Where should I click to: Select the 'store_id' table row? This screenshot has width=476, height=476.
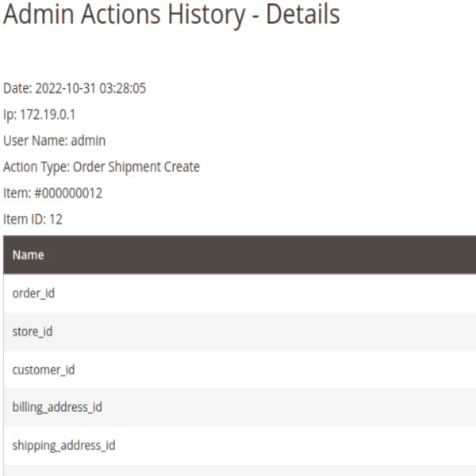[240, 332]
